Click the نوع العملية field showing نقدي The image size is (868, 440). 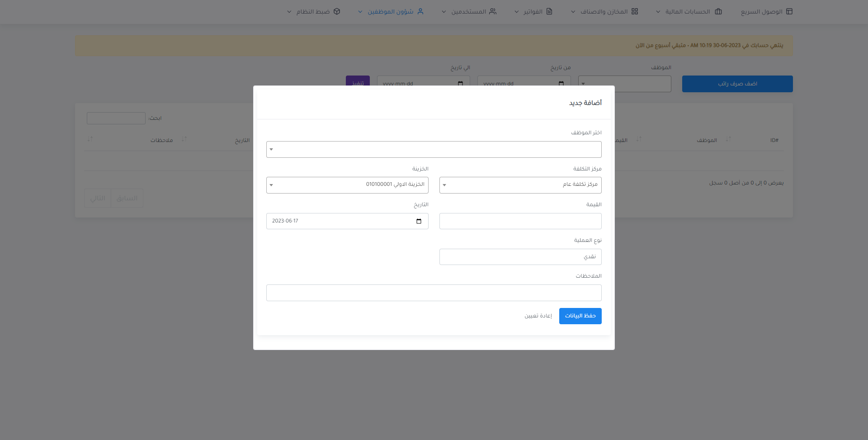click(x=520, y=257)
